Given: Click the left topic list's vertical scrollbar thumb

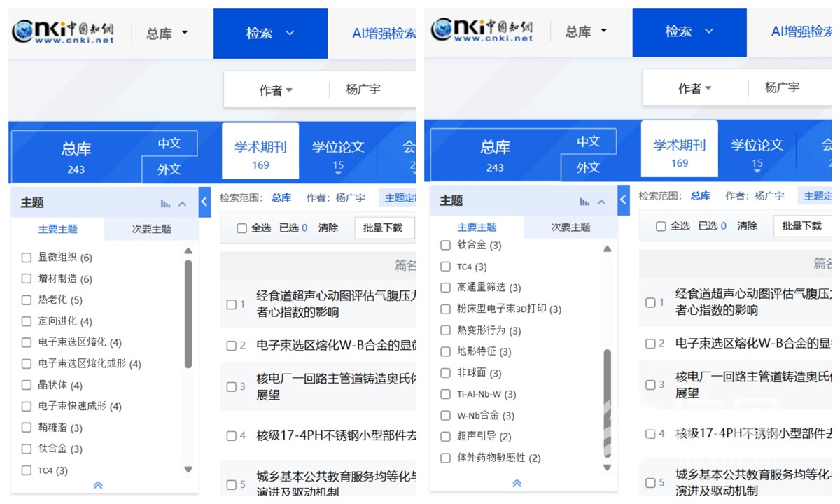Looking at the screenshot, I should click(188, 314).
